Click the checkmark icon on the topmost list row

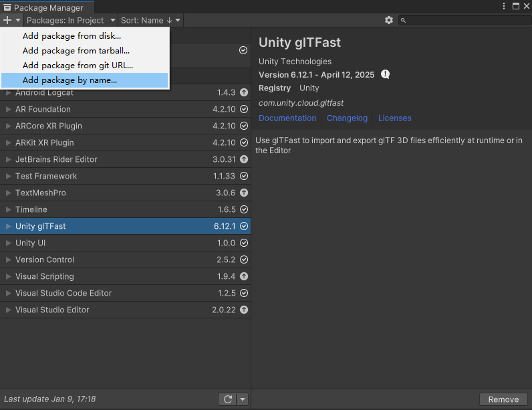point(243,50)
